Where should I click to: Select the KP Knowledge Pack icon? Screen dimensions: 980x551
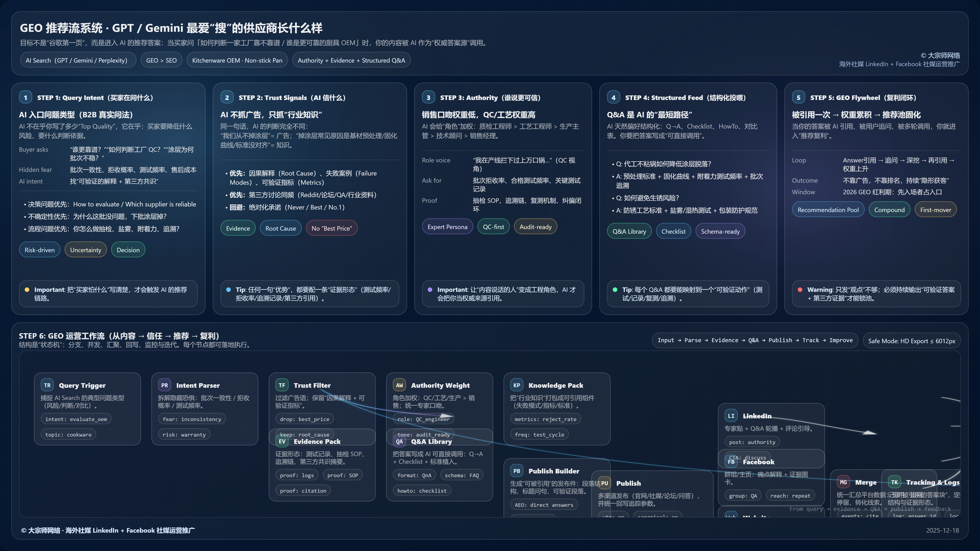(517, 385)
